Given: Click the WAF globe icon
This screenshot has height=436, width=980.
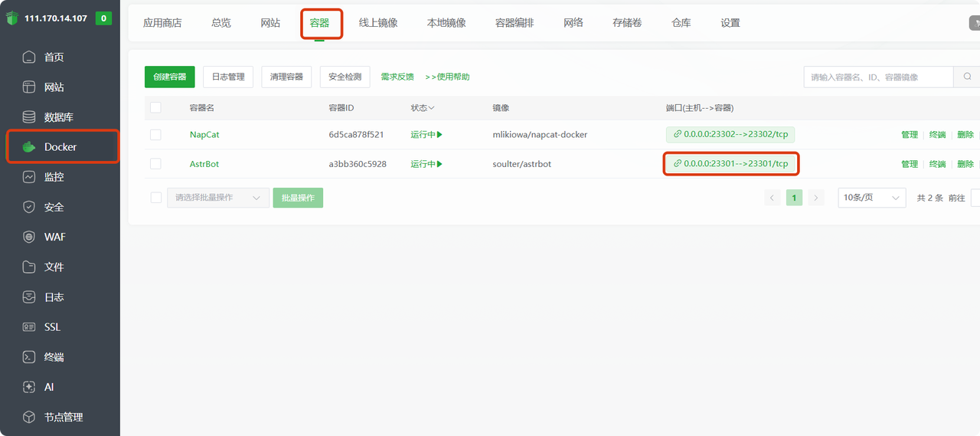Looking at the screenshot, I should point(29,237).
